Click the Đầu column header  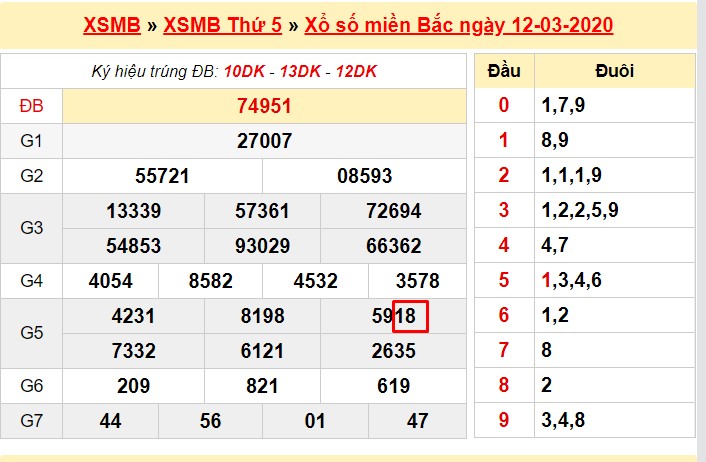point(504,71)
